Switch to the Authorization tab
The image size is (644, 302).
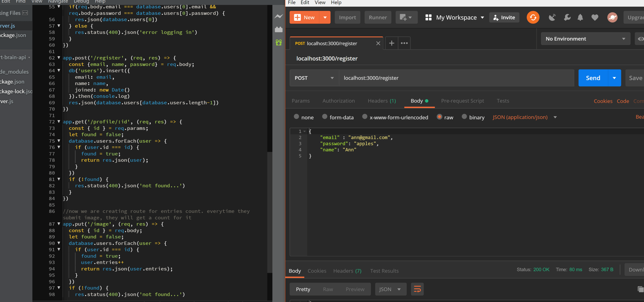point(338,101)
